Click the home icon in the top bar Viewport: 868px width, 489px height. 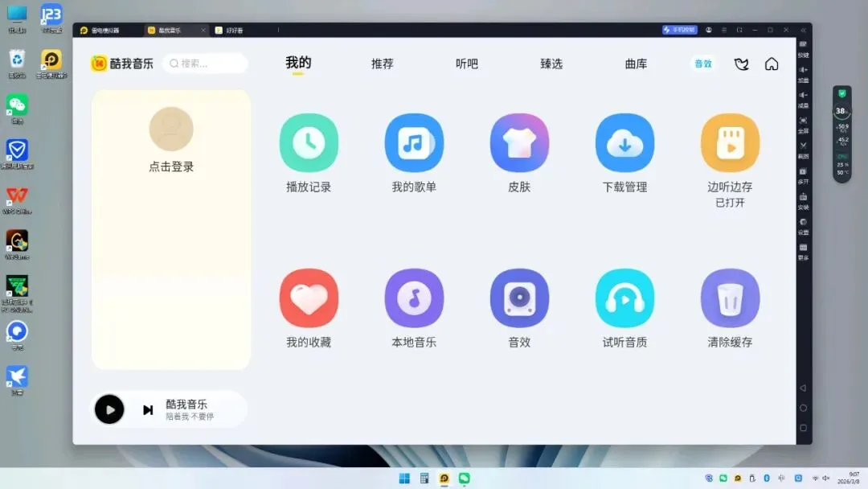pos(771,64)
